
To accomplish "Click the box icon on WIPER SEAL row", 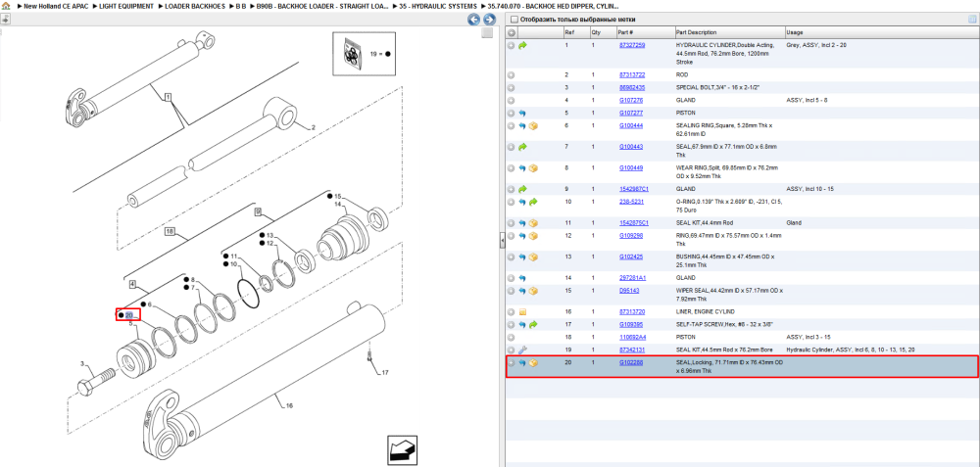I will click(533, 291).
